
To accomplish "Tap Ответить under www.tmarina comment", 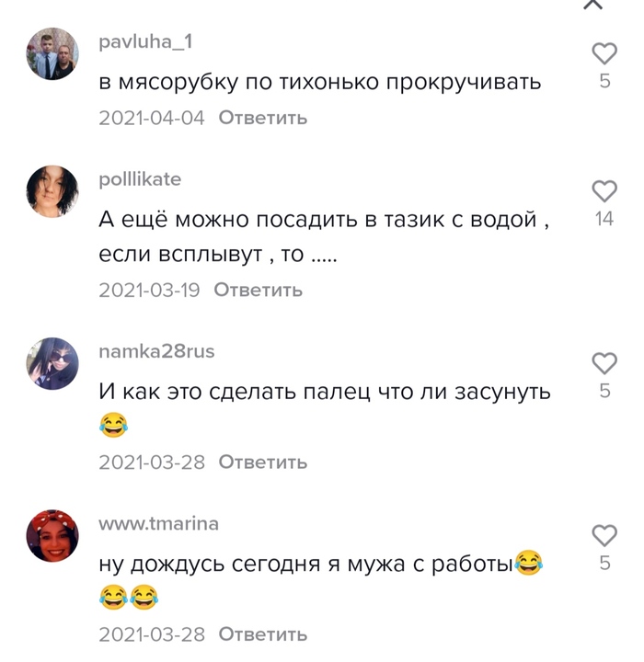I will point(263,634).
